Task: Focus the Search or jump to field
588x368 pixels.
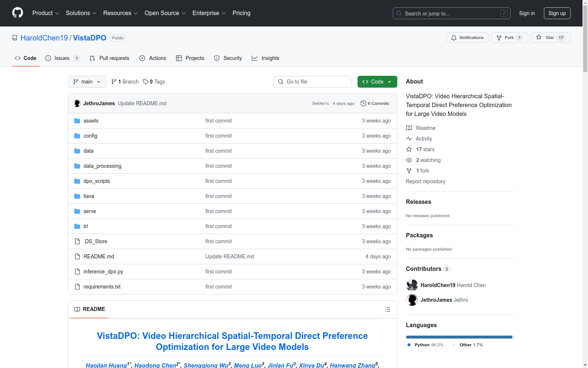Action: point(452,13)
